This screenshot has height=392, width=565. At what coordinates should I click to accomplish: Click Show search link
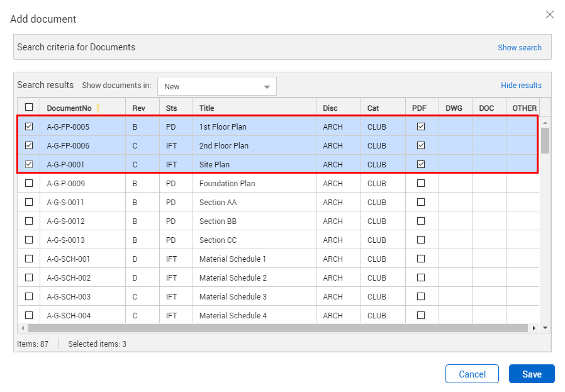tap(519, 47)
